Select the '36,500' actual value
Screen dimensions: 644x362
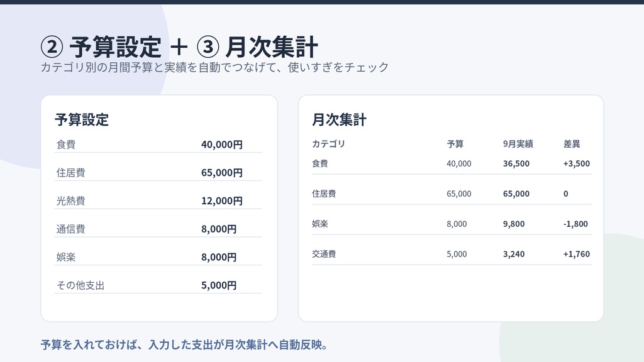[x=516, y=163]
